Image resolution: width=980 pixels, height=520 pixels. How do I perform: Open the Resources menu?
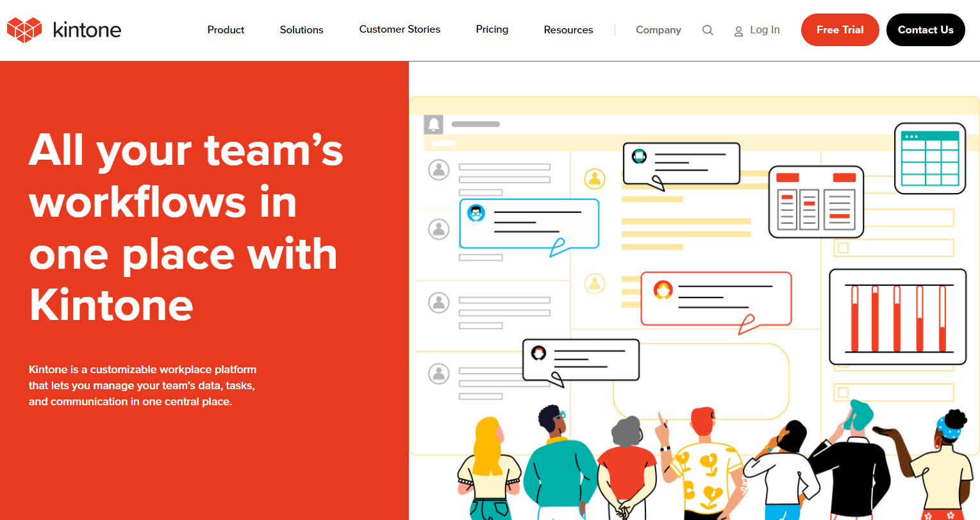tap(569, 29)
